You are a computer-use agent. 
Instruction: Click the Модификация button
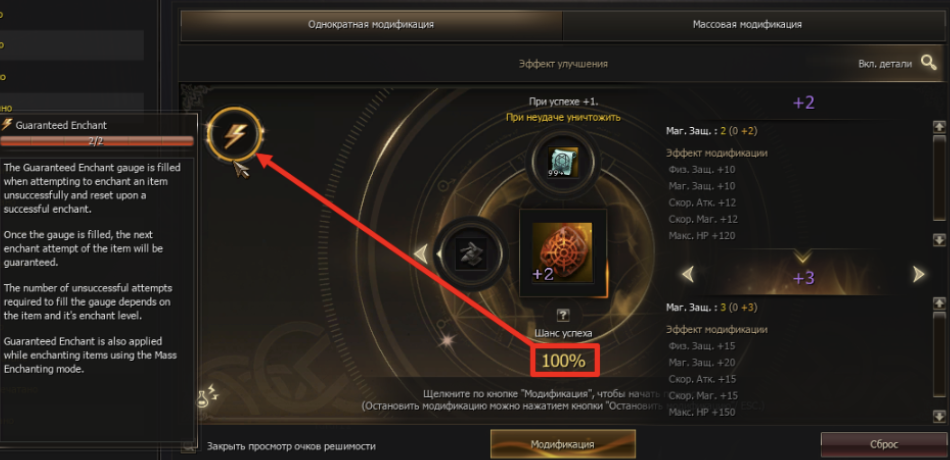(563, 444)
